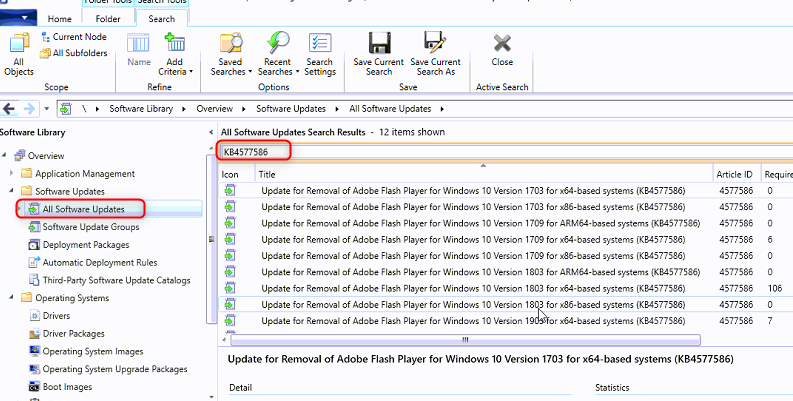Screen dimensions: 793x401
Task: Click scroll-down arrow of navigation tree
Action: click(211, 397)
